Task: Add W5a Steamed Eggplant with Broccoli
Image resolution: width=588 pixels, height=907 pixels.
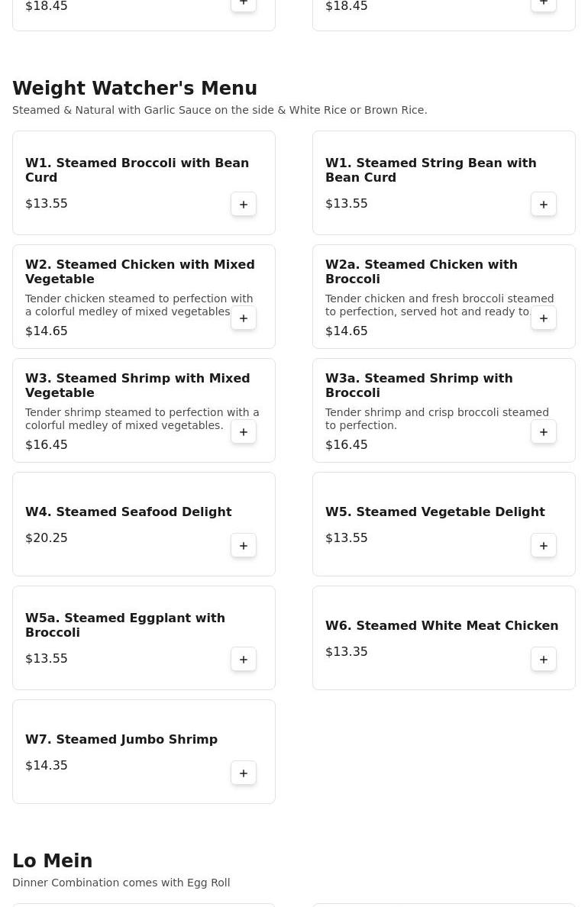Action: click(x=244, y=660)
